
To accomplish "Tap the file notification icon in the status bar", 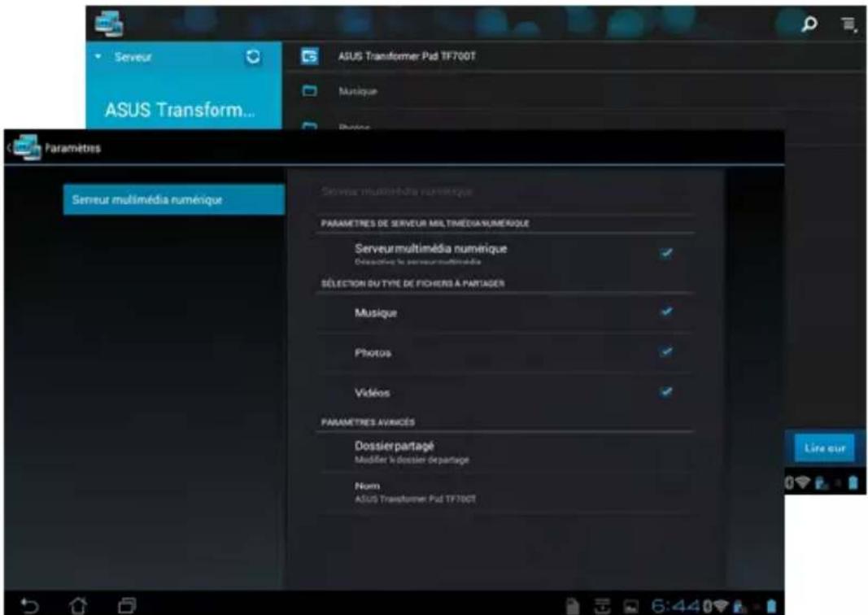I will (573, 607).
